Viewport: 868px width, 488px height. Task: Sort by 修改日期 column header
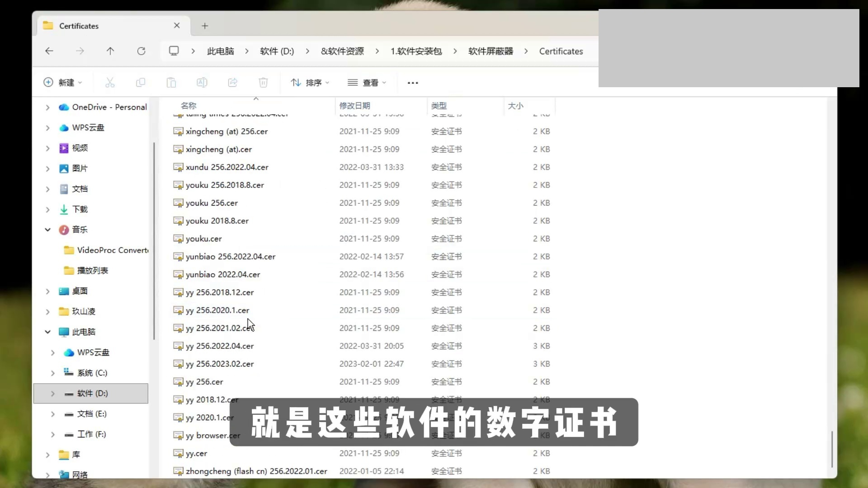coord(355,106)
